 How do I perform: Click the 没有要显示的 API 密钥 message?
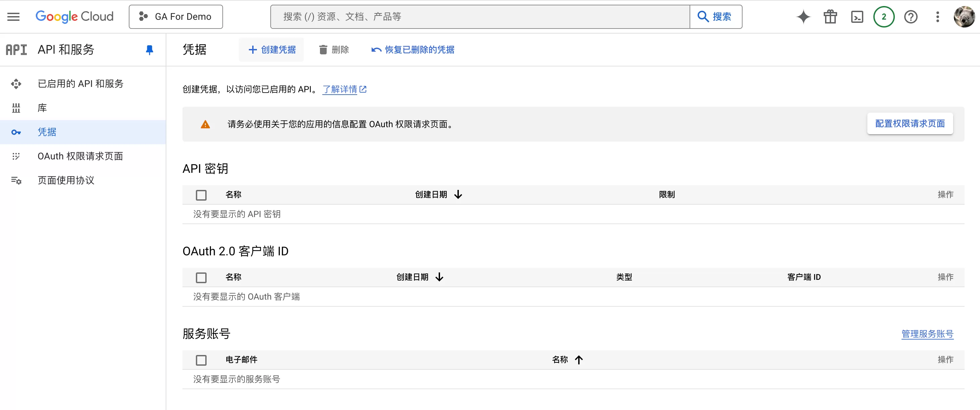[x=237, y=214]
